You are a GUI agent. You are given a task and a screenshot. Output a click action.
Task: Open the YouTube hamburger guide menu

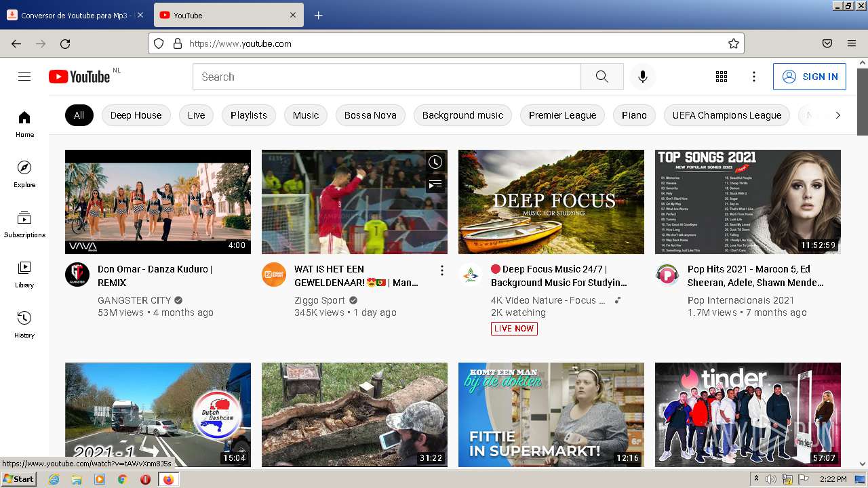[x=24, y=77]
